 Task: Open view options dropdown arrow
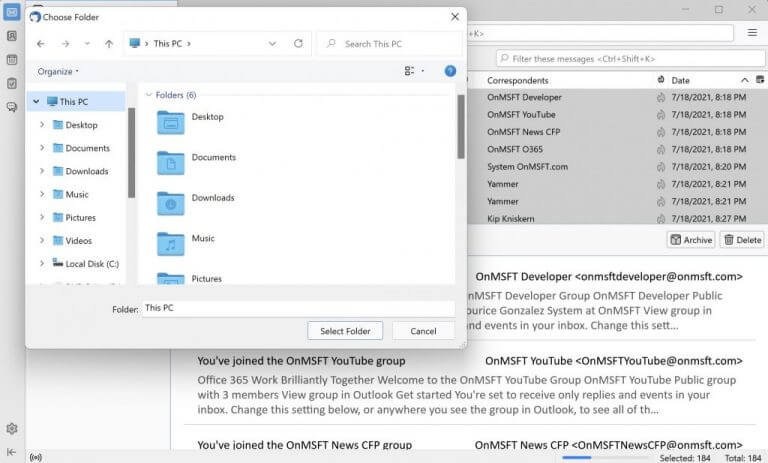click(423, 71)
